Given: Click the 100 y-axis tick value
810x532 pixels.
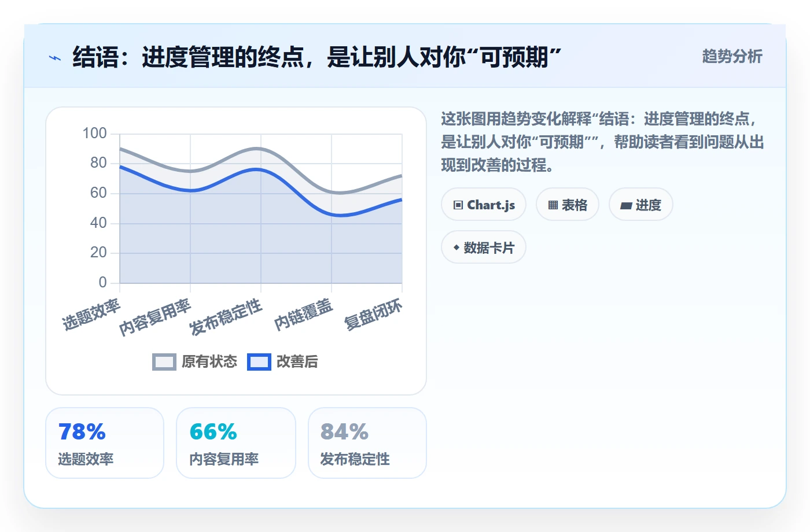Looking at the screenshot, I should tap(95, 134).
